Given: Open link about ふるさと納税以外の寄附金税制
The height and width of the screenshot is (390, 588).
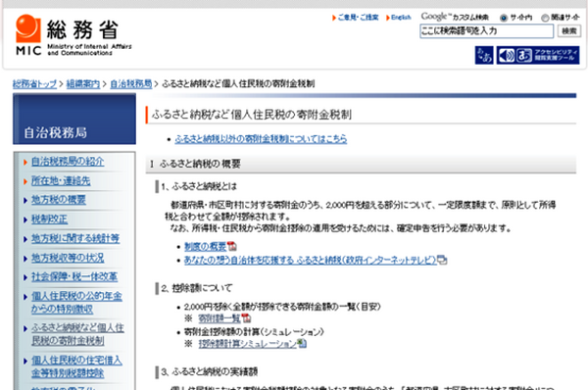Looking at the screenshot, I should pyautogui.click(x=261, y=139).
